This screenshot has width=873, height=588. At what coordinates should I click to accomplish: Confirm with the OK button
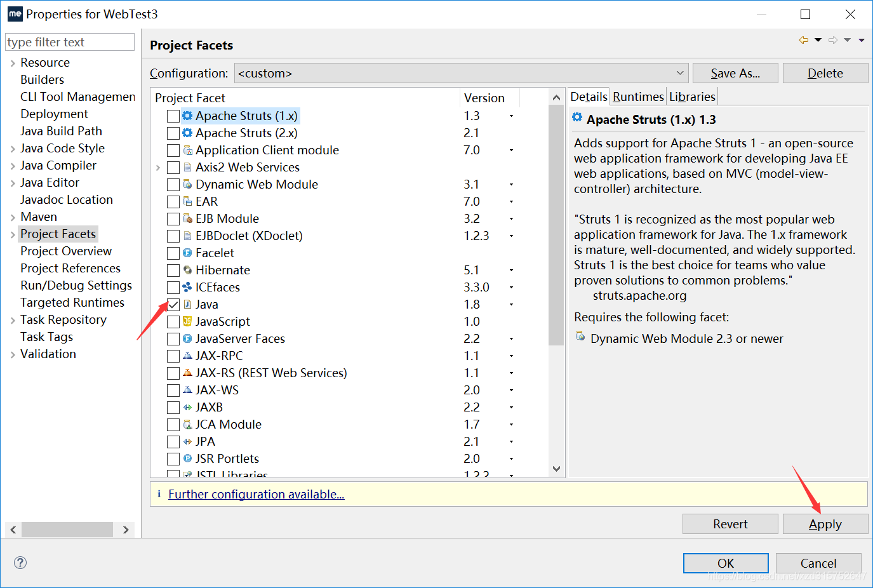coord(726,563)
